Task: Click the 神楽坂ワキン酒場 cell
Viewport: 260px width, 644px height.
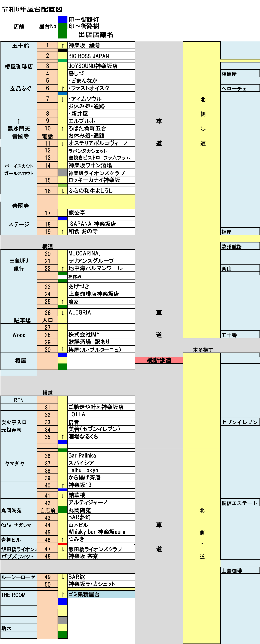Action: 101,165
